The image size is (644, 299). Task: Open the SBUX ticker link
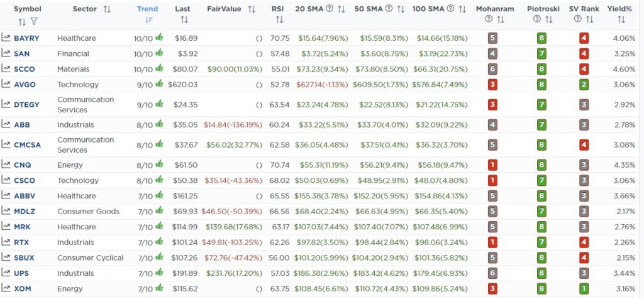click(x=25, y=258)
